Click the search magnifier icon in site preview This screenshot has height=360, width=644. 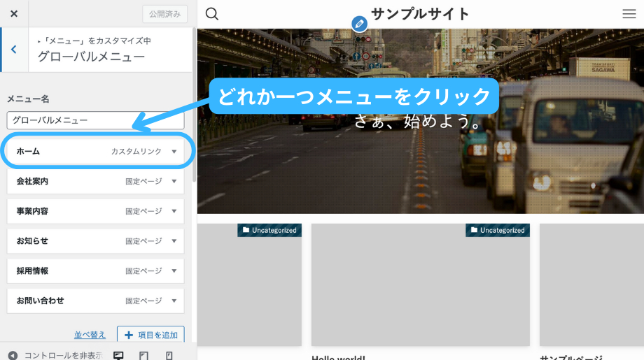[x=212, y=14]
